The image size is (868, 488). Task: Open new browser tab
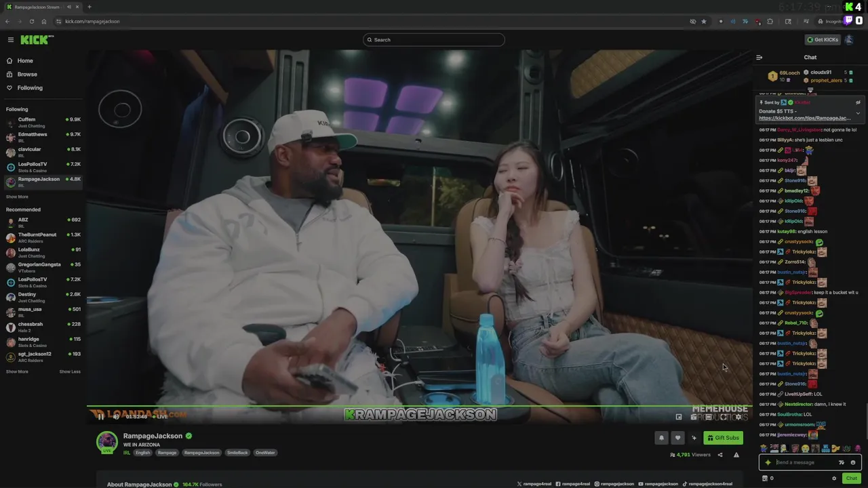coord(89,7)
